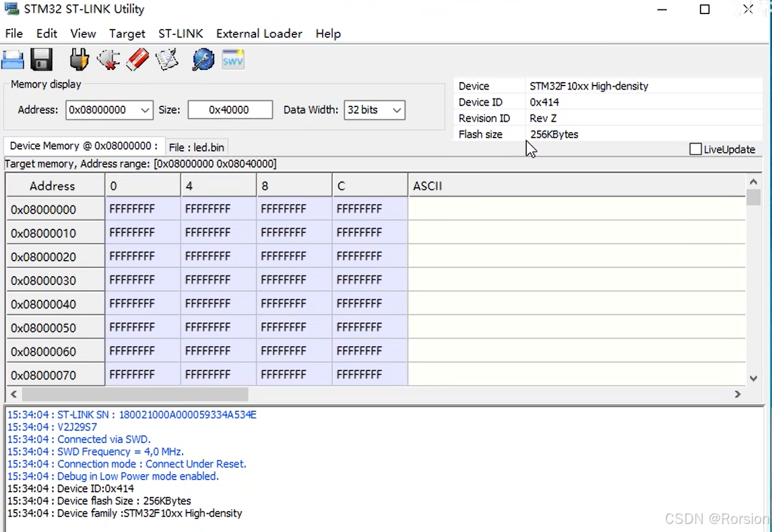772x532 pixels.
Task: Select row address 0x08000000
Action: click(55, 209)
